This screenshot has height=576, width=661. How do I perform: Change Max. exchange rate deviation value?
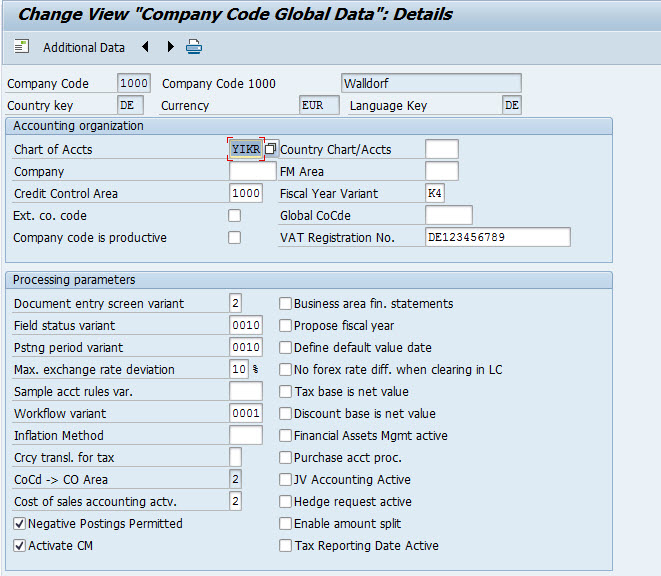pos(239,369)
